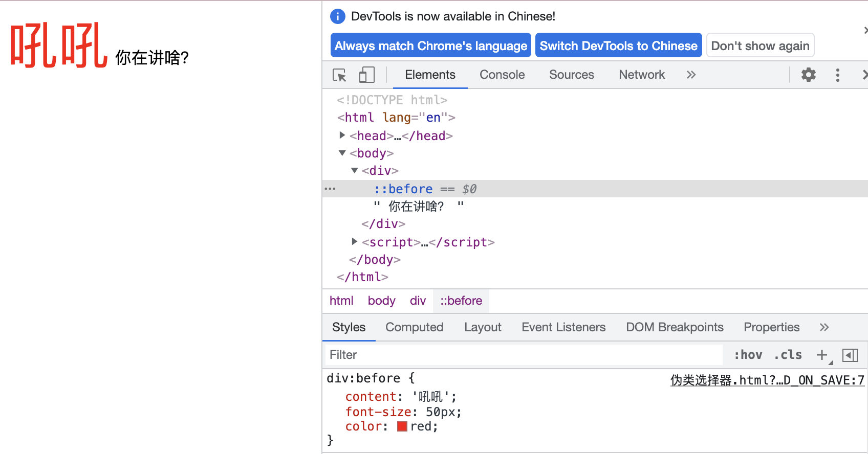Toggle the computed styles sidebar pane
The width and height of the screenshot is (868, 454).
pos(850,355)
